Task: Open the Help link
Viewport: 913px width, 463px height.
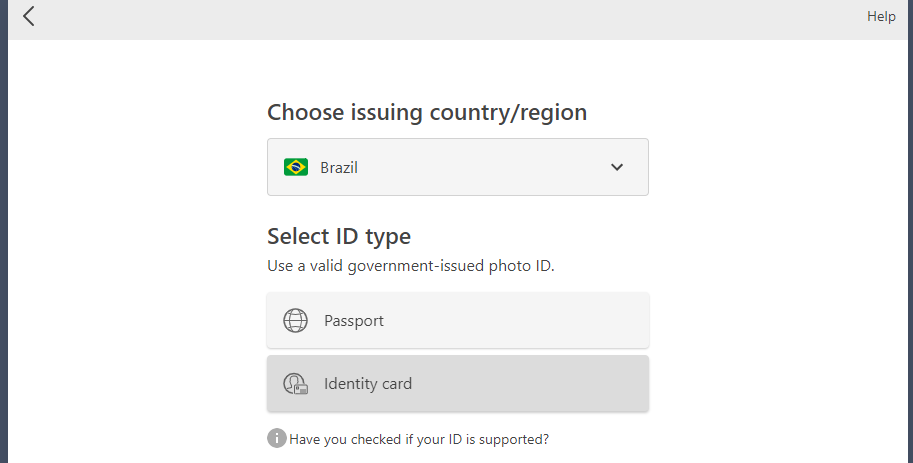Action: (881, 16)
